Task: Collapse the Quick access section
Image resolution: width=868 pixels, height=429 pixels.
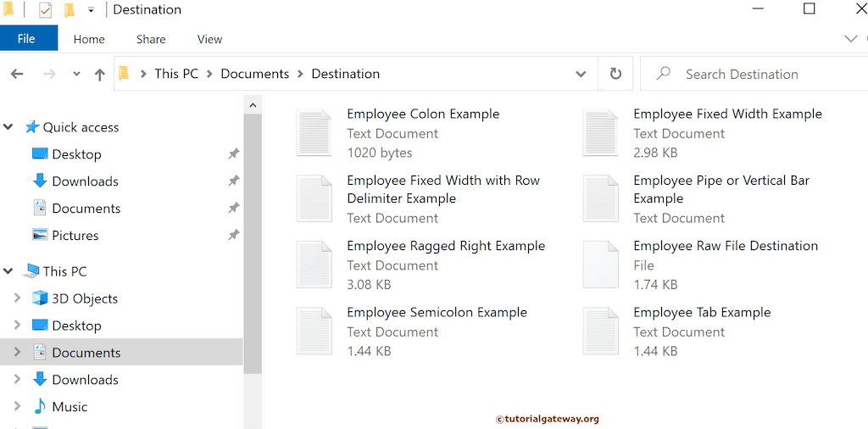Action: [8, 127]
